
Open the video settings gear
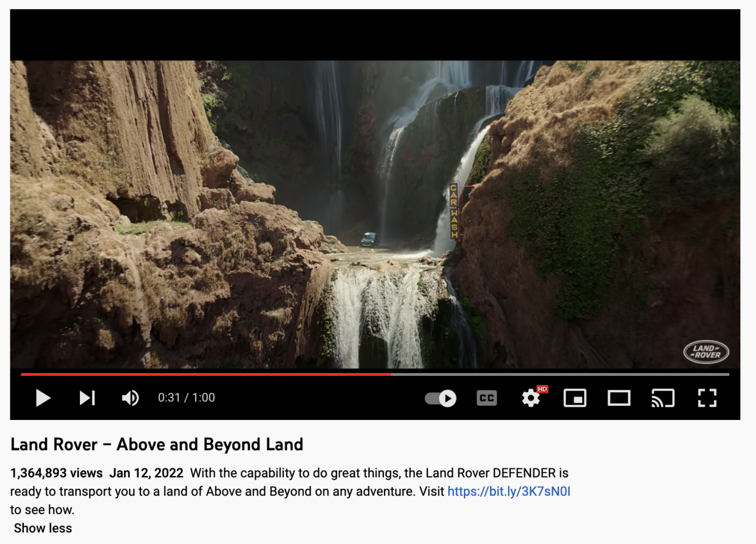point(531,398)
